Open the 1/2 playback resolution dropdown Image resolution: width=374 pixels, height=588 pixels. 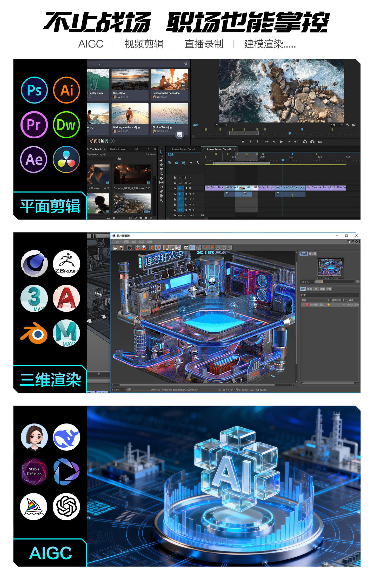point(337,125)
